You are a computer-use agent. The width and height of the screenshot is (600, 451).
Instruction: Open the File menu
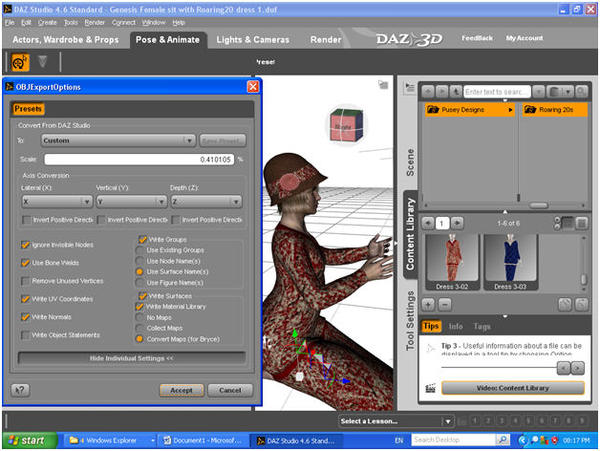pos(10,23)
